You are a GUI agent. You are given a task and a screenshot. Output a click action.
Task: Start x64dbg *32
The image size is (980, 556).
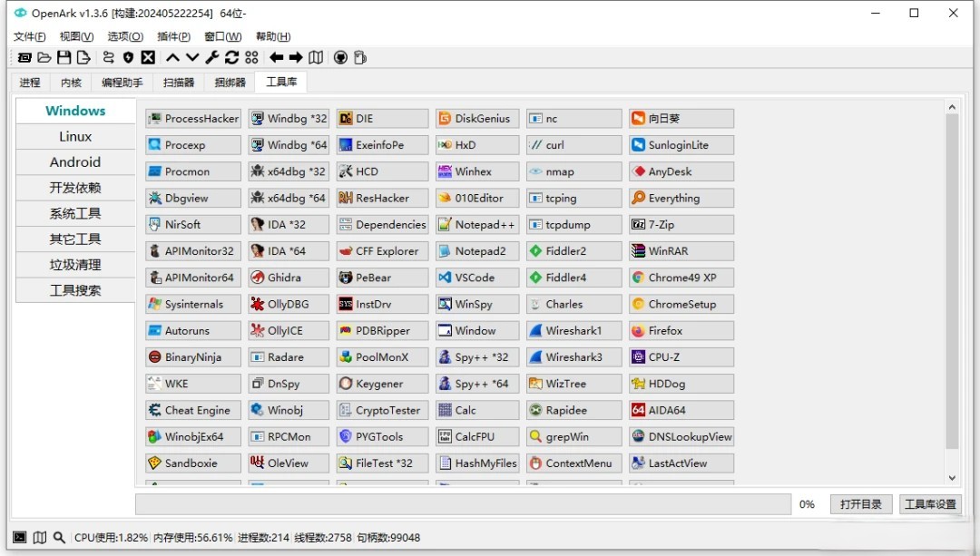click(289, 171)
